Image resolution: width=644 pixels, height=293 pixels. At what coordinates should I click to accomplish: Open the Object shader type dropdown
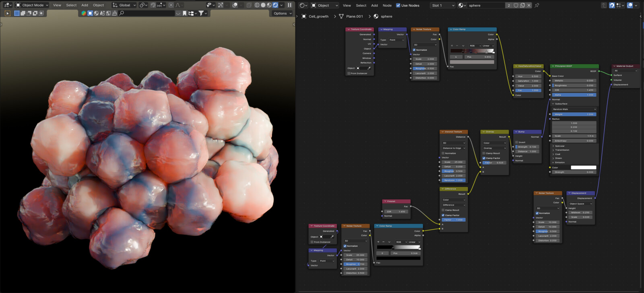coord(325,5)
